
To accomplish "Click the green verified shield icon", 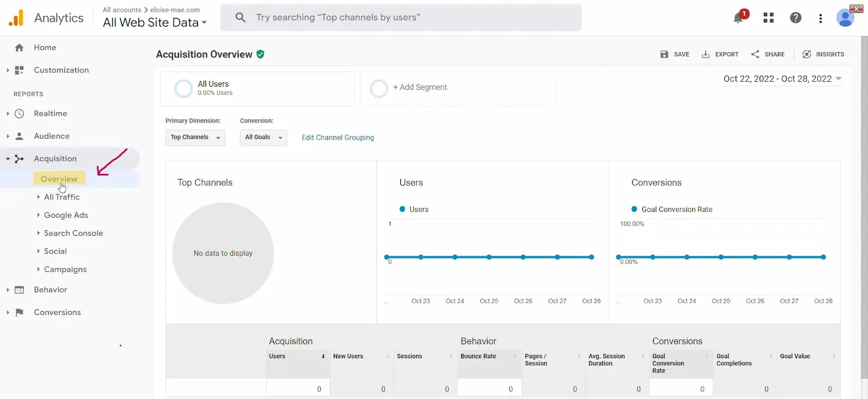I will (260, 54).
